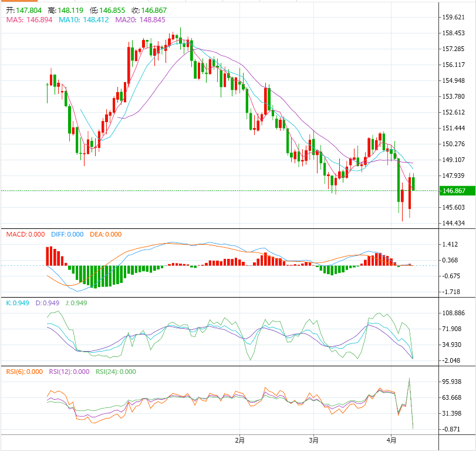The image size is (476, 452).
Task: Click the low price value 146.855
Action: coord(112,11)
